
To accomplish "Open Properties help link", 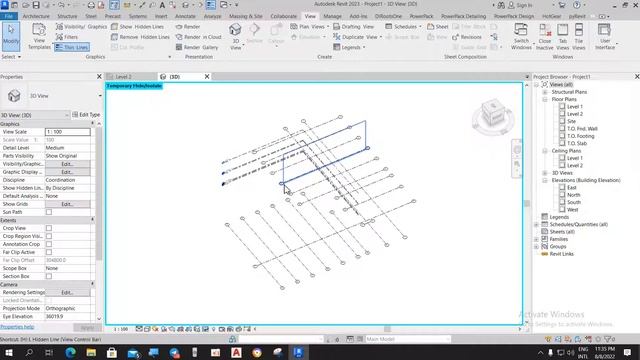I will point(17,327).
